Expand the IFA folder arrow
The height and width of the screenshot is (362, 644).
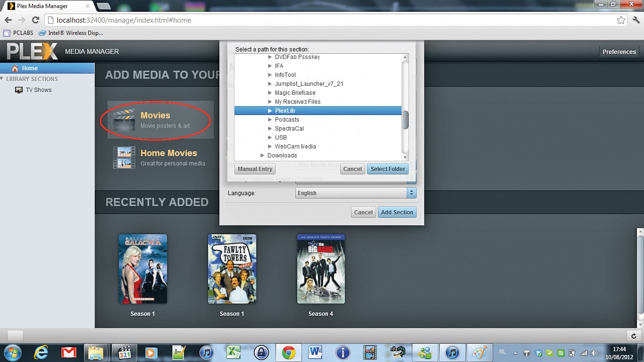270,66
